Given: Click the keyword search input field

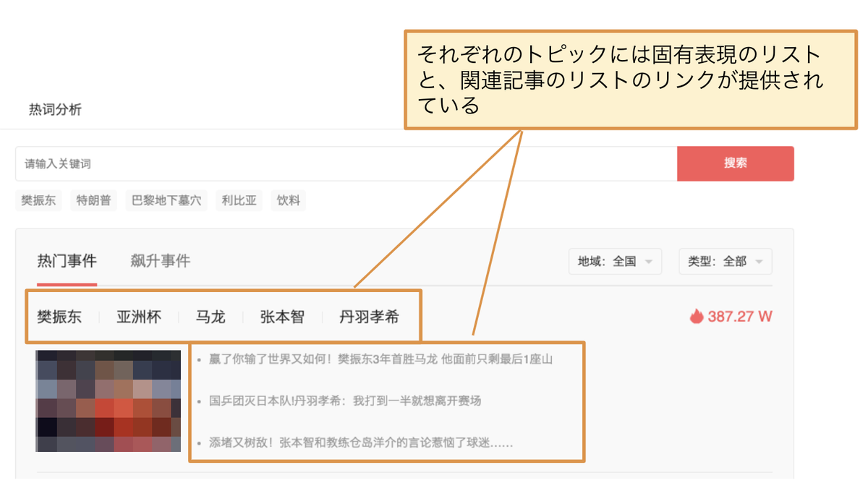Looking at the screenshot, I should 289,163.
